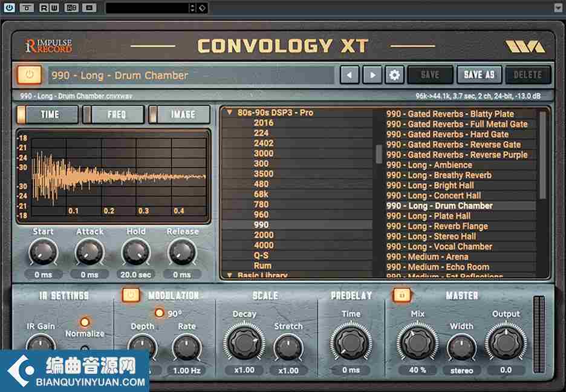Click the Scale Decay knob
Viewport: 566px width, 392px height.
(244, 342)
